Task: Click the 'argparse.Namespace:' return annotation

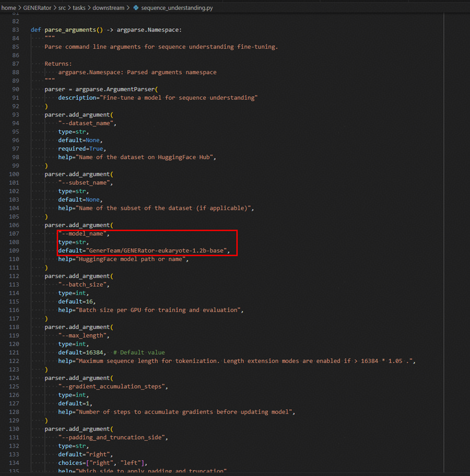Action: [x=149, y=30]
